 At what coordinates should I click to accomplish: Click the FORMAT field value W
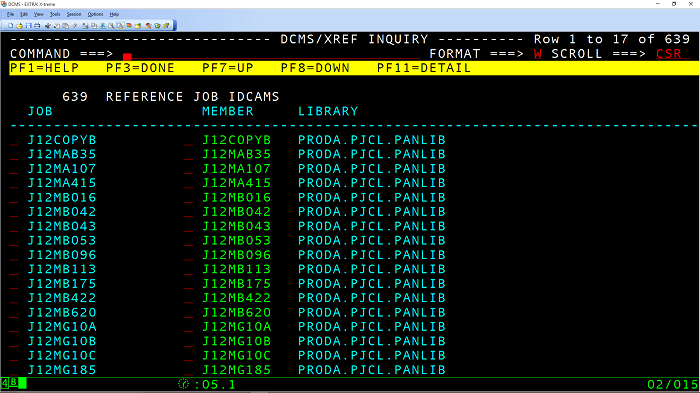point(538,54)
